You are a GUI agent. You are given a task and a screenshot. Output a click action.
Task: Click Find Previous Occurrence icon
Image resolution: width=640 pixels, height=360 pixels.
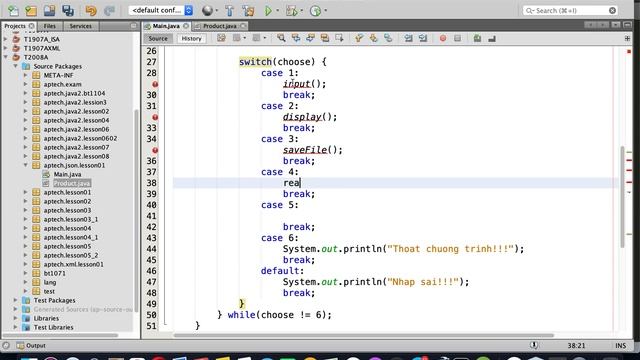(296, 38)
